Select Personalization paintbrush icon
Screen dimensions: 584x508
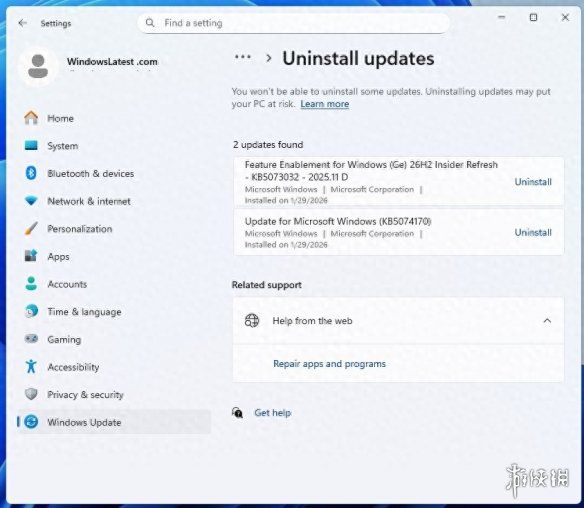coord(31,228)
